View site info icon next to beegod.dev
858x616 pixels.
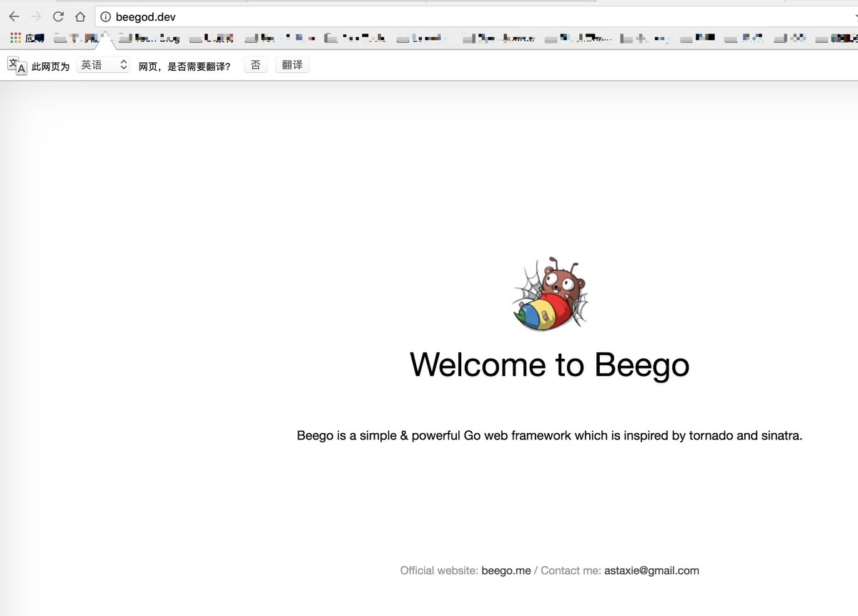coord(106,17)
